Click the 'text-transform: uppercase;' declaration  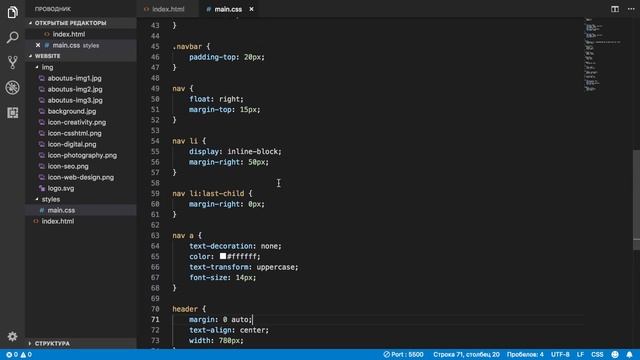244,267
